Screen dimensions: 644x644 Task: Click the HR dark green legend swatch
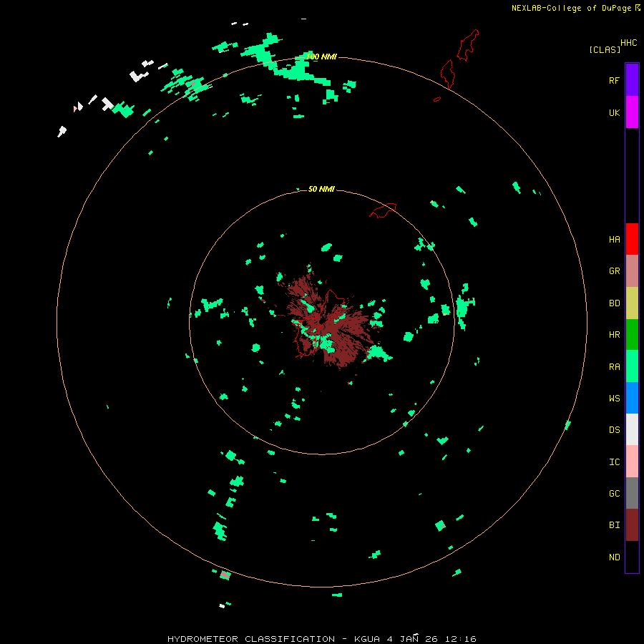(x=632, y=335)
